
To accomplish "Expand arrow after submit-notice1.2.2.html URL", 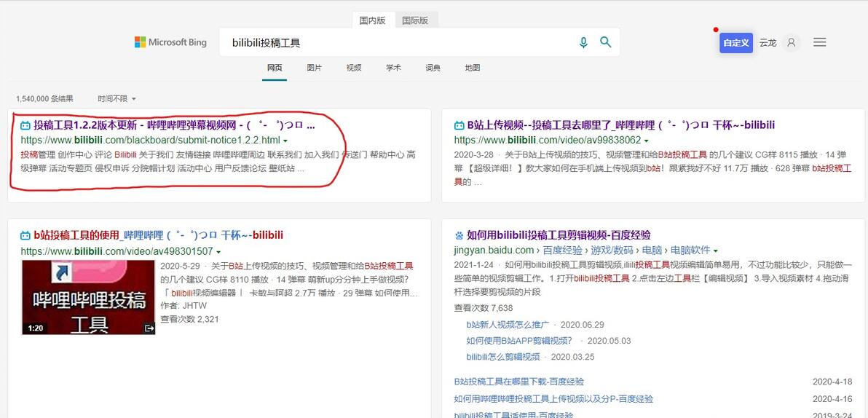I will point(285,141).
